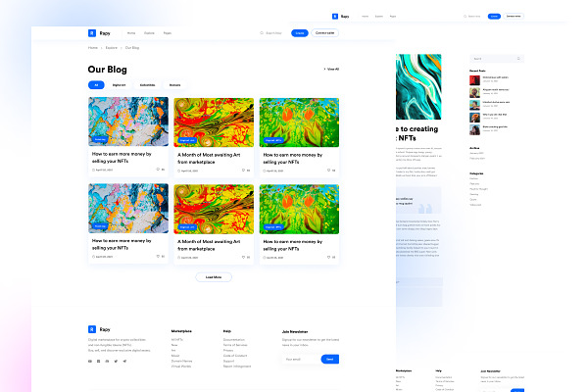The height and width of the screenshot is (392, 588).
Task: Click the fifth recent-post thumbnail in the background sidebar
Action: click(x=474, y=129)
